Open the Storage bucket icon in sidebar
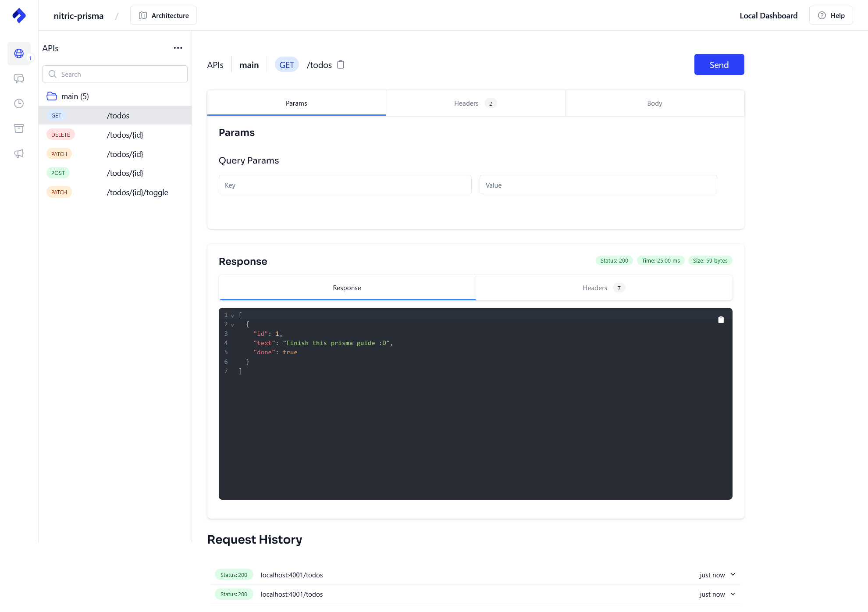Screen dimensions: 868x612 pyautogui.click(x=19, y=128)
